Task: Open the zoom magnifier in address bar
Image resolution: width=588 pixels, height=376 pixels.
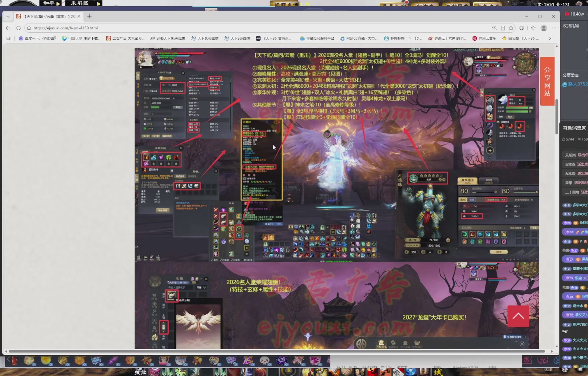Action: 495,28
